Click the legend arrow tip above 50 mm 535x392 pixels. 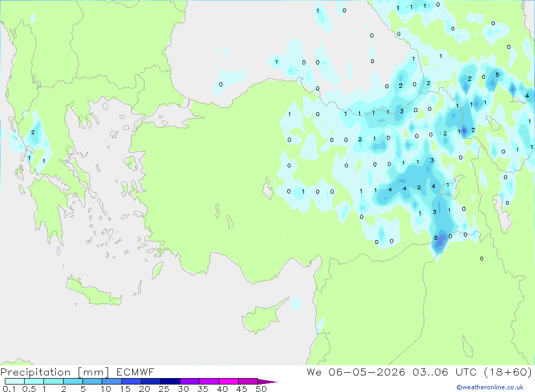point(267,382)
